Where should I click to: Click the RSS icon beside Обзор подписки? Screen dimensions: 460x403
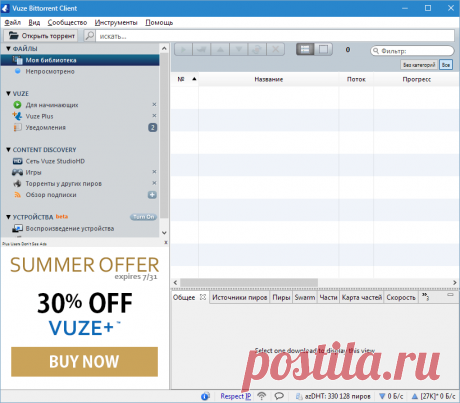coord(17,195)
